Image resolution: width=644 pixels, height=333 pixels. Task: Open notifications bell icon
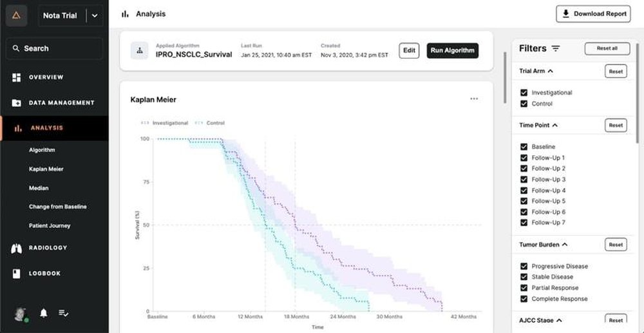pos(44,313)
